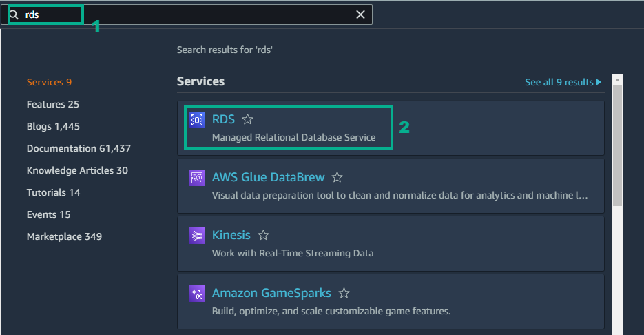644x335 pixels.
Task: Select the Tutorials 14 category
Action: coord(54,192)
